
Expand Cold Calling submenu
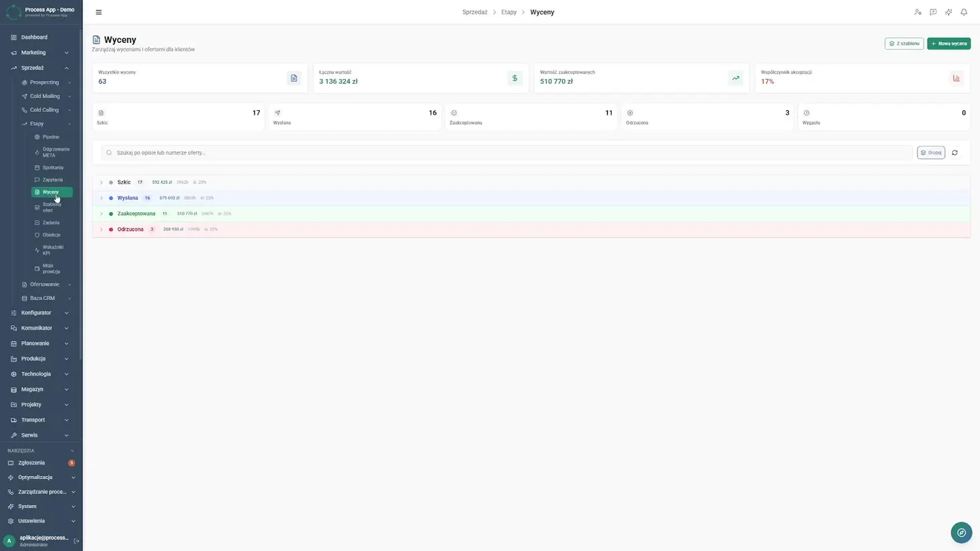click(46, 110)
